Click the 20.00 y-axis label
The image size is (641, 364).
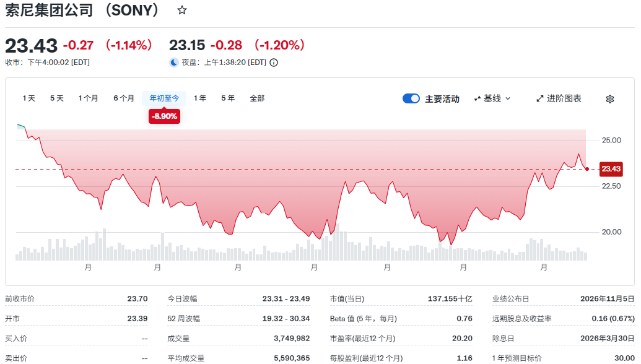click(x=611, y=232)
